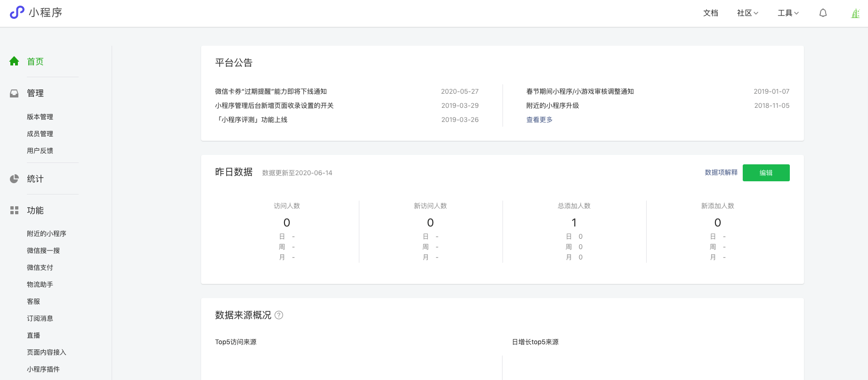Open 页面内容接入 in the sidebar

[x=47, y=352]
